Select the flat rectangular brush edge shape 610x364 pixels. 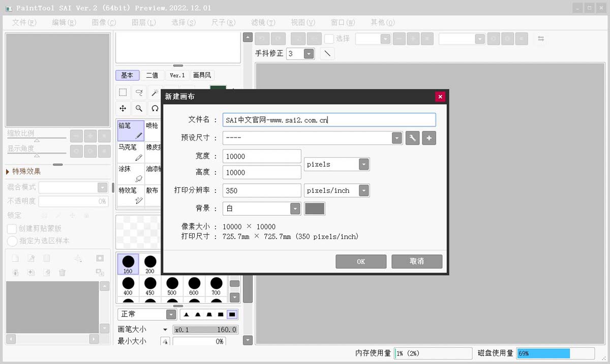(232, 314)
